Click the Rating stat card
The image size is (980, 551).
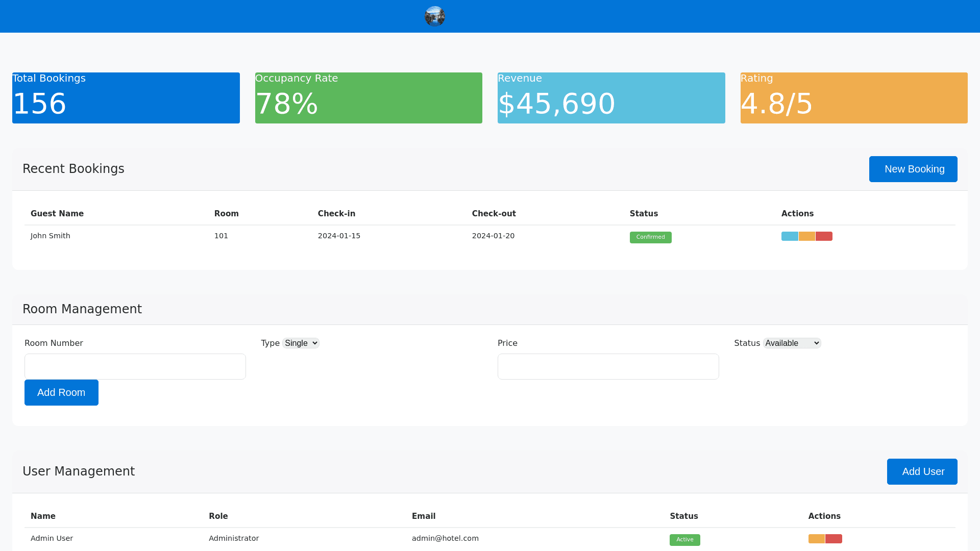pos(854,98)
